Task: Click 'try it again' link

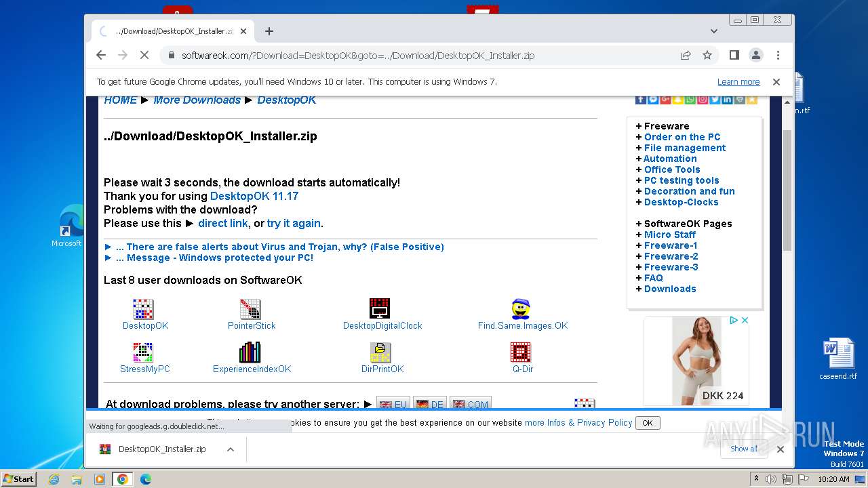Action: click(x=294, y=223)
